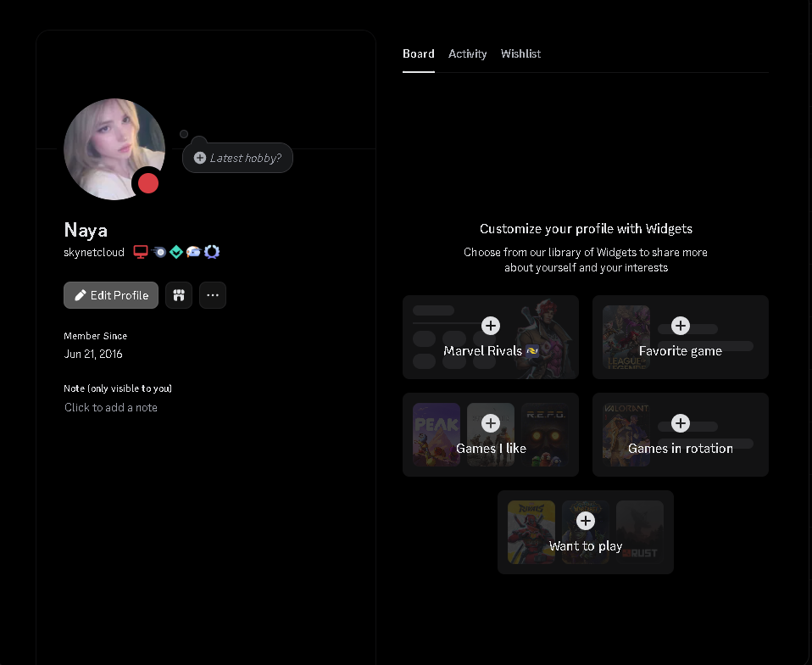The width and height of the screenshot is (812, 665).
Task: Add the Want to play widget
Action: [586, 521]
